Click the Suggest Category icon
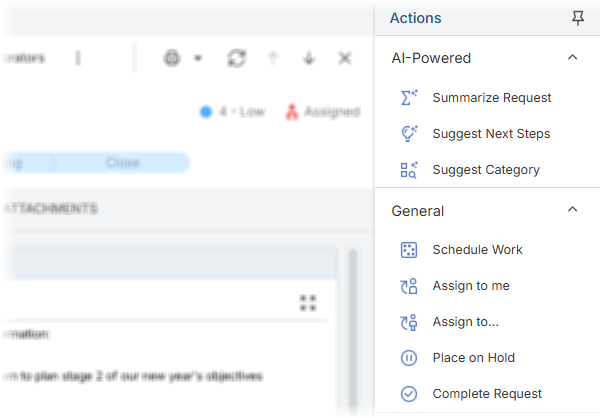 [x=408, y=170]
